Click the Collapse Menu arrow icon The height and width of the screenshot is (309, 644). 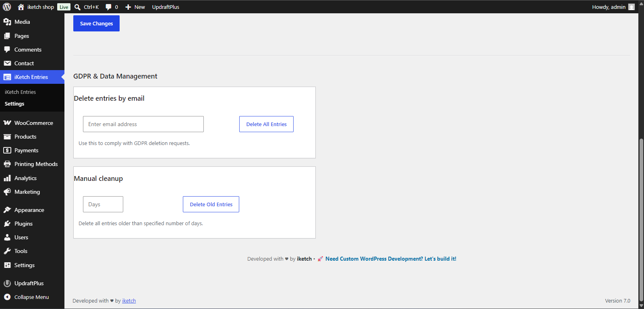7,297
